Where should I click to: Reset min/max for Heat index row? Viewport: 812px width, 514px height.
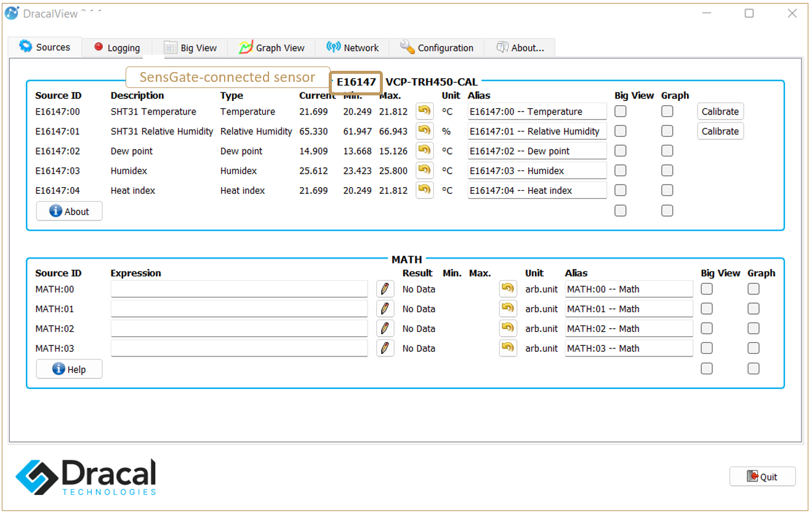point(425,190)
